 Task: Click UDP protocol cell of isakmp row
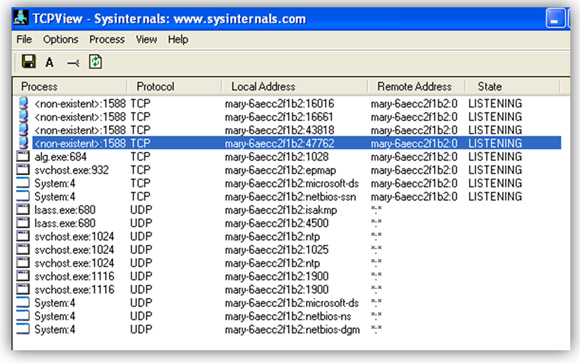pos(141,210)
